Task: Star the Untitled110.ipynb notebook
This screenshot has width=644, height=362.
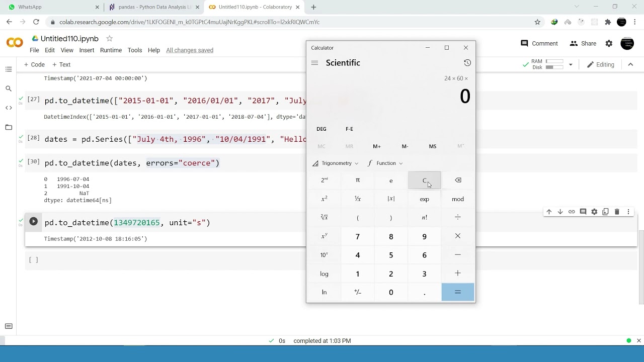Action: tap(109, 39)
